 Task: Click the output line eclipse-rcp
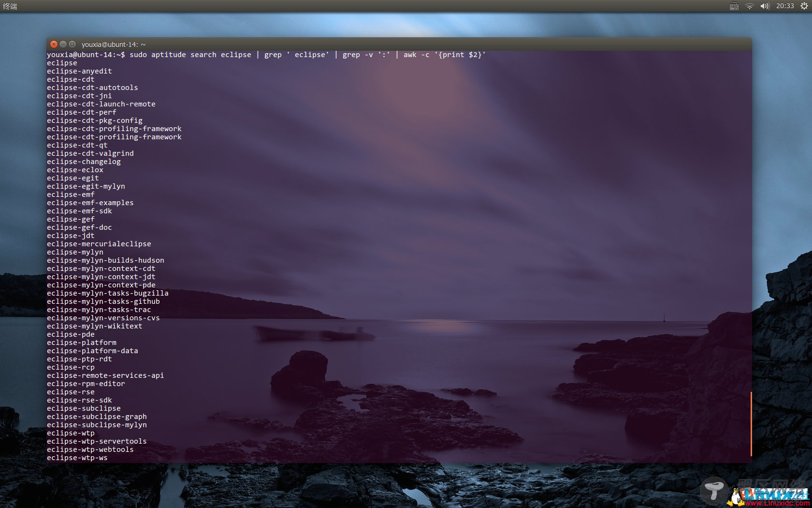point(71,367)
